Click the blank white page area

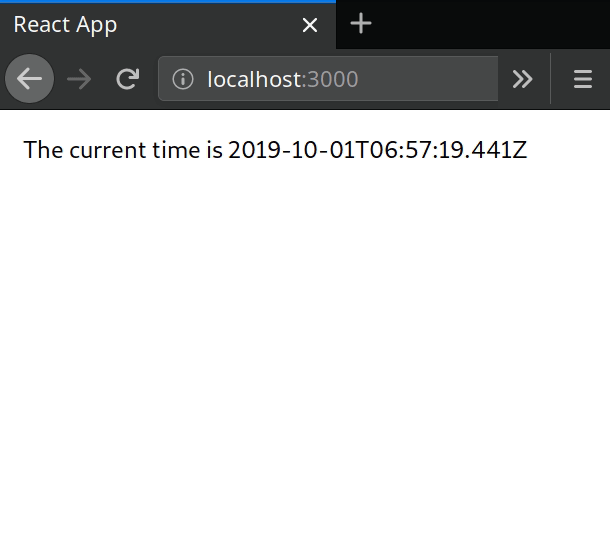pyautogui.click(x=305, y=350)
